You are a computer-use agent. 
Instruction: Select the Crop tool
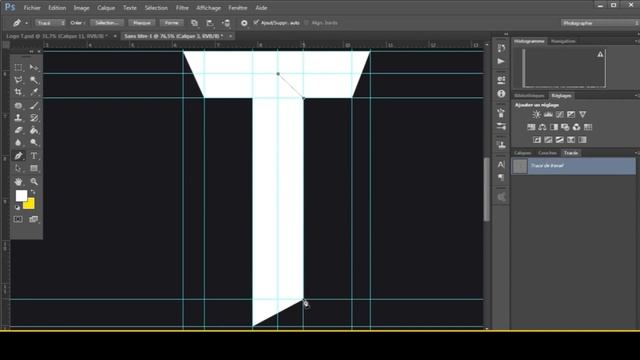tap(18, 92)
